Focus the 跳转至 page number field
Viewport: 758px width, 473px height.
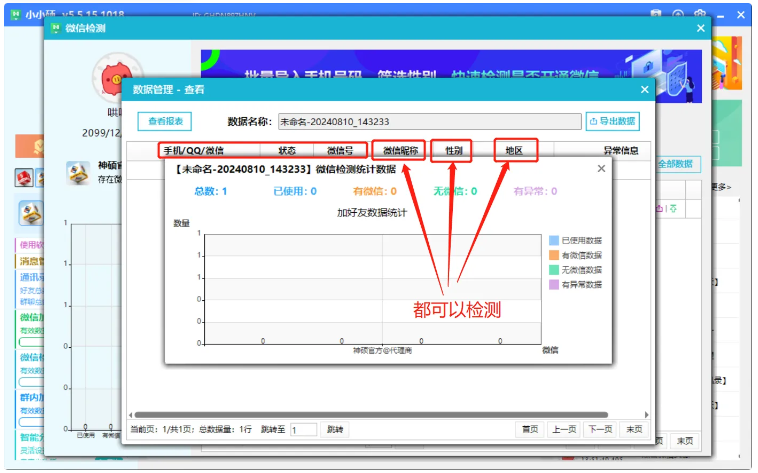(303, 429)
